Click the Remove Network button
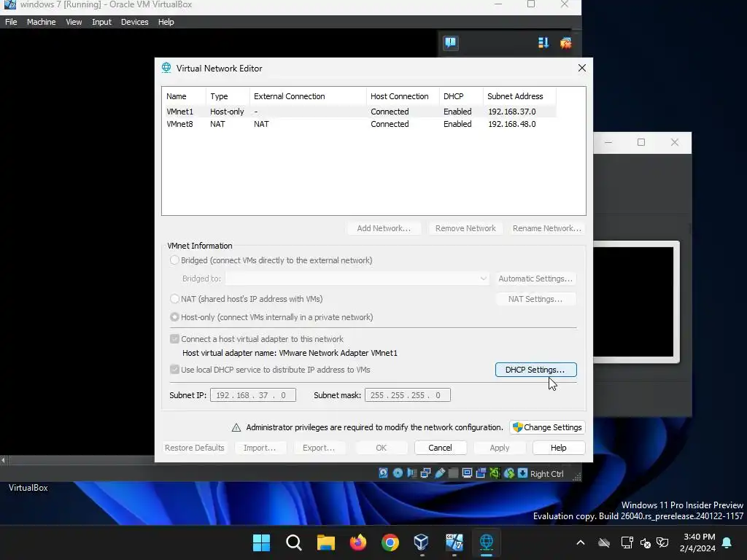The height and width of the screenshot is (560, 747). click(465, 228)
